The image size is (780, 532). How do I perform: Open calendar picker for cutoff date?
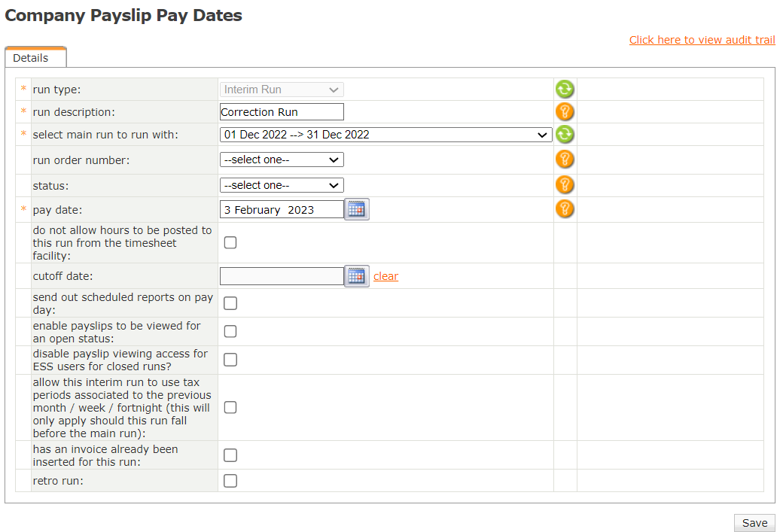click(357, 276)
